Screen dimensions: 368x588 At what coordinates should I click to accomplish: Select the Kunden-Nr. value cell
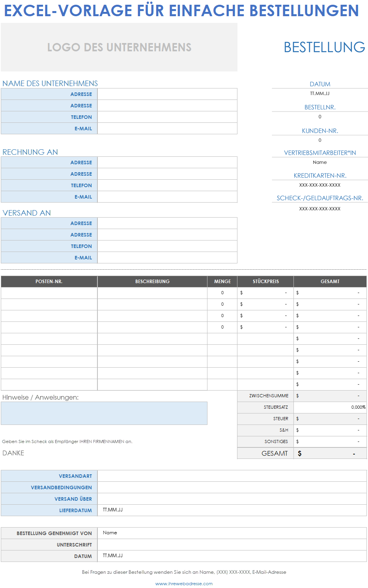(x=319, y=140)
